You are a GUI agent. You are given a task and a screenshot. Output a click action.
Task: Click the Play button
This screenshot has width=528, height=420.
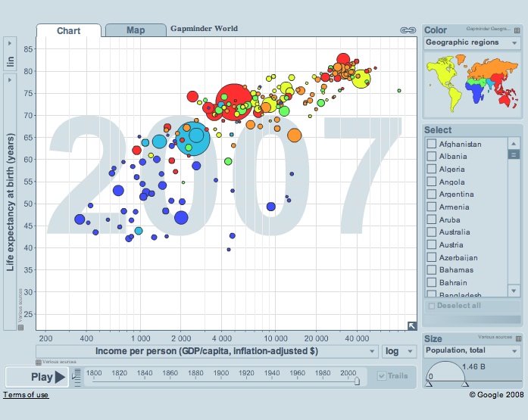coord(37,377)
